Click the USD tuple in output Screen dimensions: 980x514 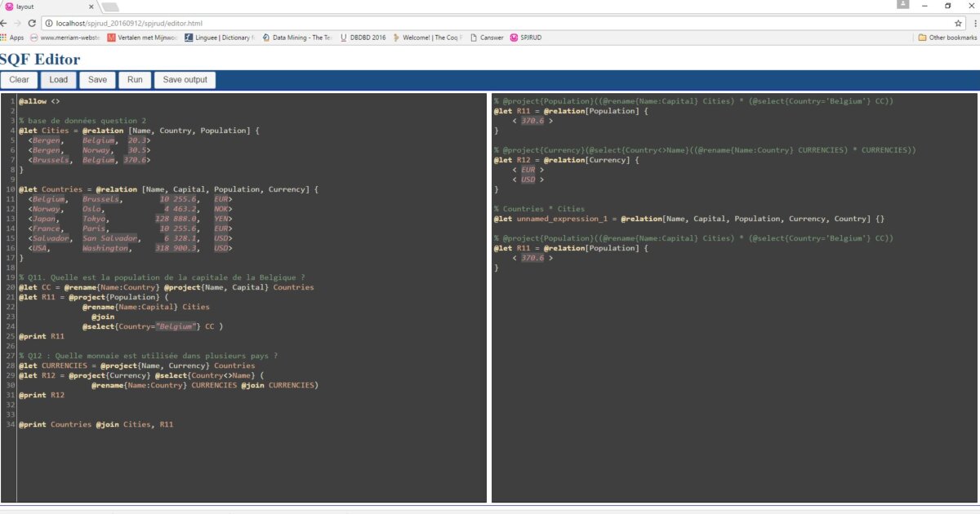[x=528, y=179]
